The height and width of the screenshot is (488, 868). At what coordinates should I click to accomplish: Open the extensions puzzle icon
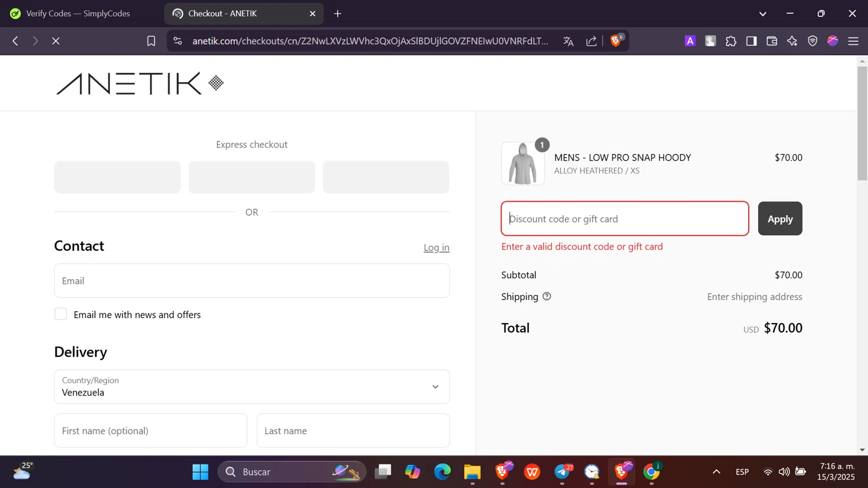731,41
